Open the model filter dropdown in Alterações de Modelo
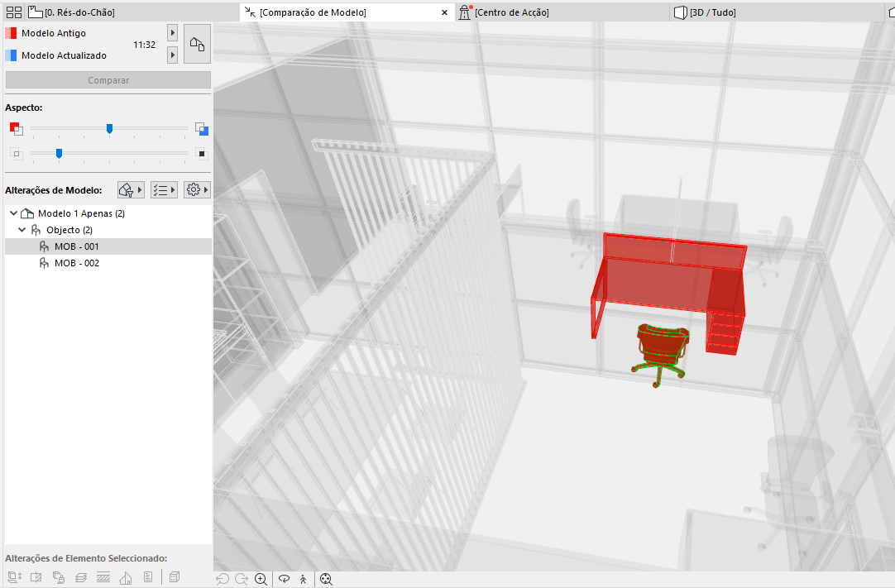 [131, 190]
